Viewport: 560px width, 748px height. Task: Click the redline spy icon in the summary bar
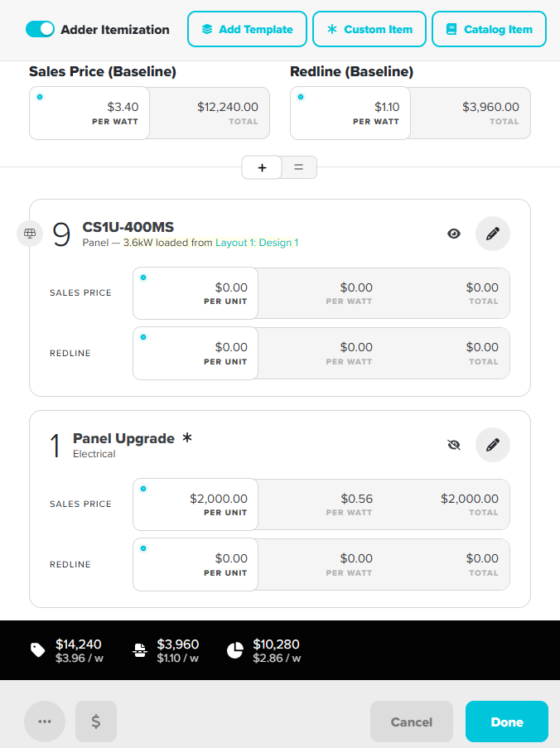click(x=140, y=649)
